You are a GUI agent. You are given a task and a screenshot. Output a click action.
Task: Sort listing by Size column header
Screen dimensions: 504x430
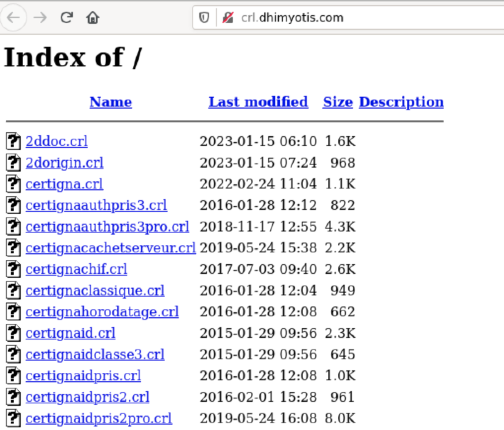click(x=338, y=102)
